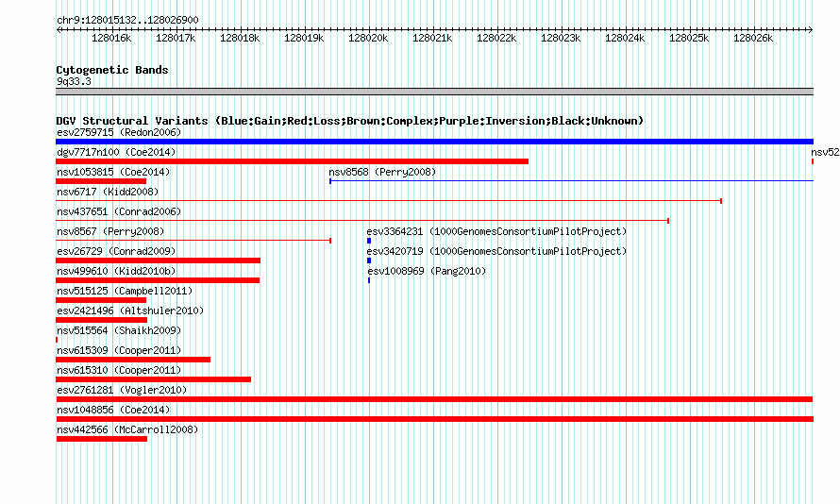Click the 9q33.3 band name text
The width and height of the screenshot is (840, 504).
[74, 81]
